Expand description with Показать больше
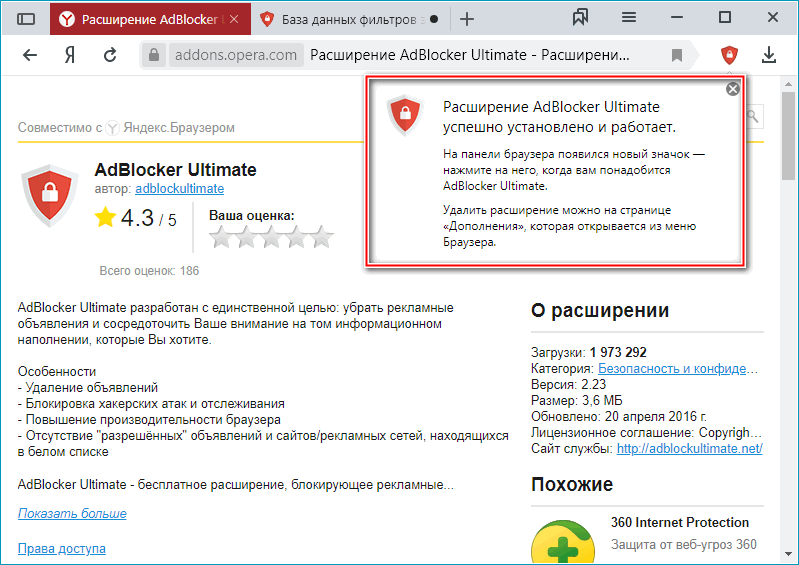This screenshot has width=799, height=565. (x=72, y=513)
